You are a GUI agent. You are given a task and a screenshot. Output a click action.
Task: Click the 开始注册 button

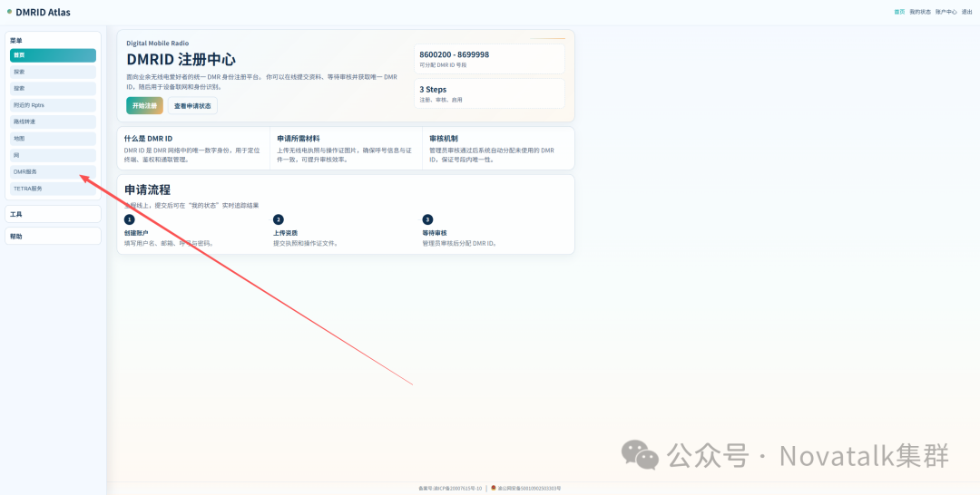(x=144, y=106)
